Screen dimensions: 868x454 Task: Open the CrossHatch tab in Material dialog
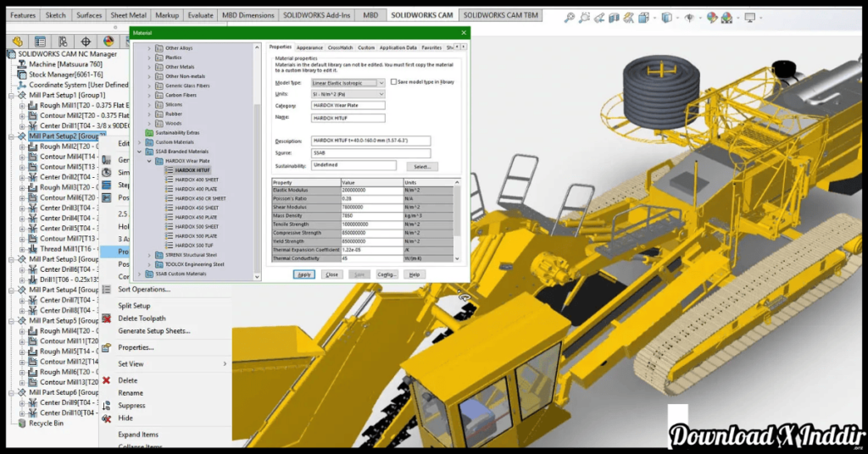pos(340,47)
